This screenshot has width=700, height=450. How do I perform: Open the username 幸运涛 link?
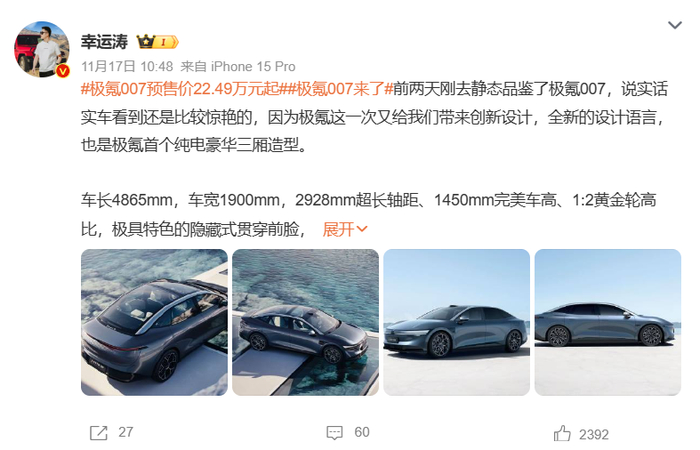tap(104, 42)
